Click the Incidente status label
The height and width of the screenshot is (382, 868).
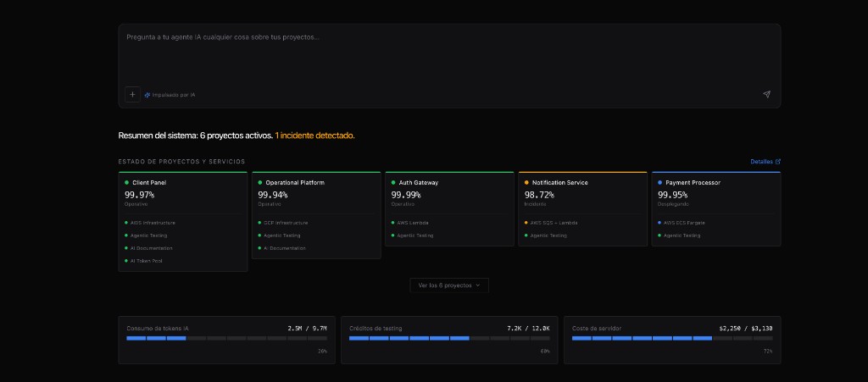click(x=536, y=204)
